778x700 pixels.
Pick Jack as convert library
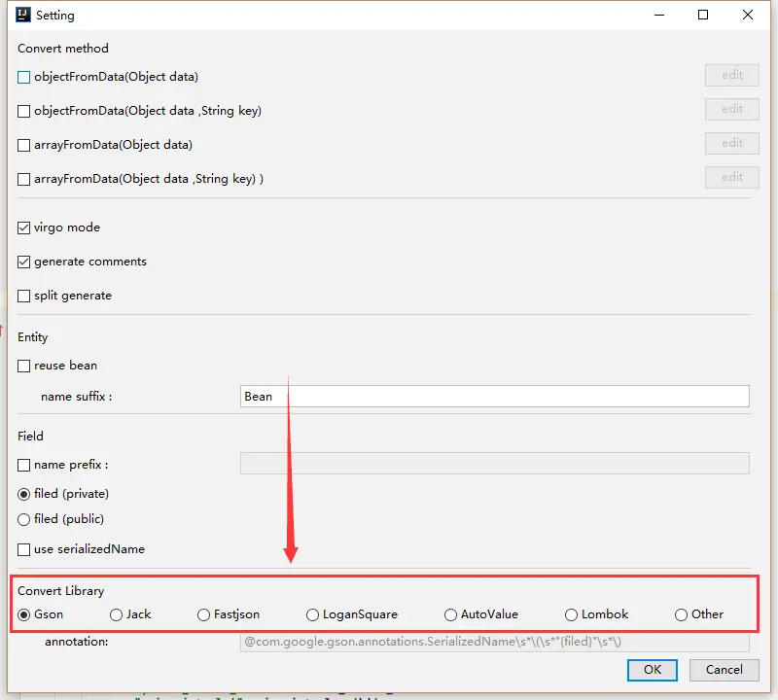116,615
